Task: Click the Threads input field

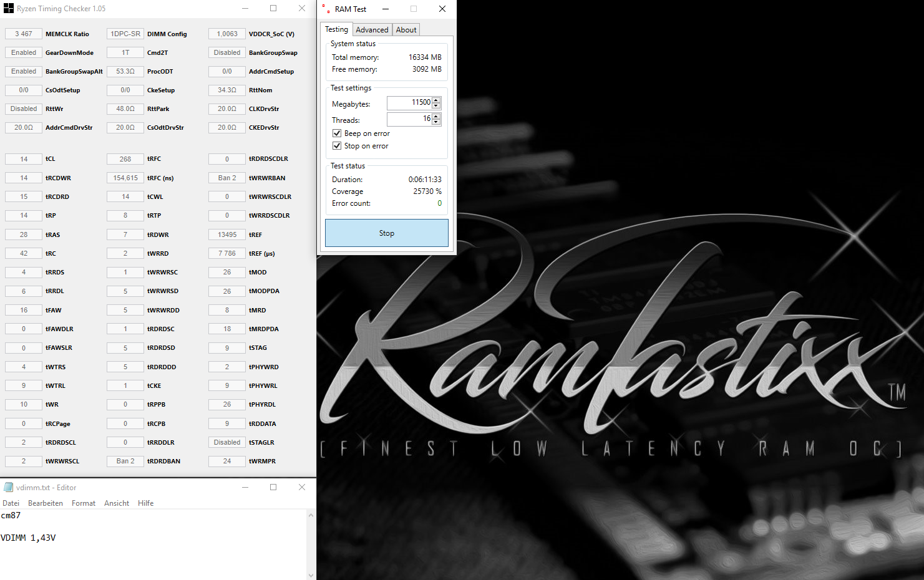Action: (409, 119)
